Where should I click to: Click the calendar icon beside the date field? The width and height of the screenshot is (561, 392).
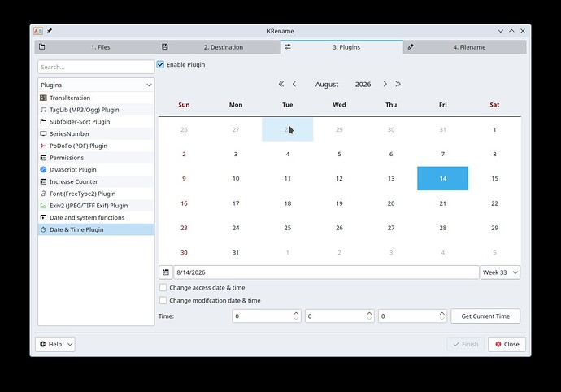[166, 272]
